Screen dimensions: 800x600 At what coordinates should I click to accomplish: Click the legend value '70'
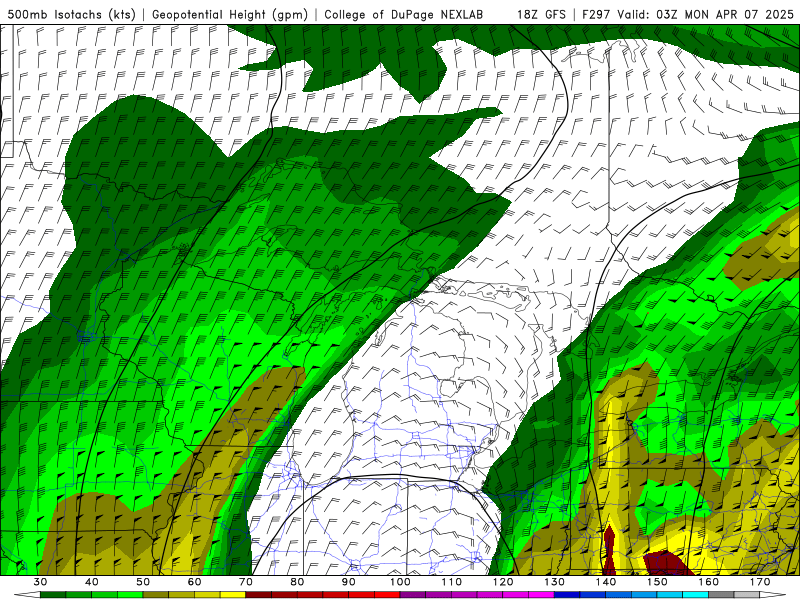[x=246, y=582]
